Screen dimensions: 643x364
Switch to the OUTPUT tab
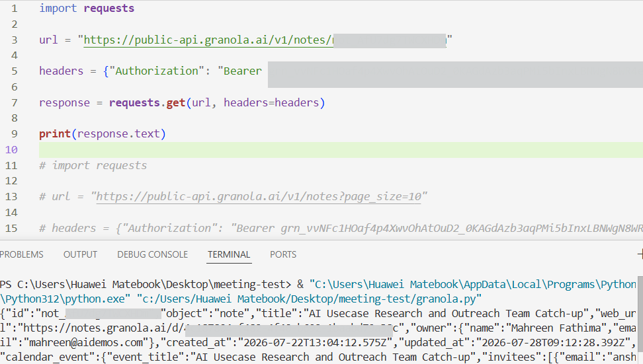point(81,255)
